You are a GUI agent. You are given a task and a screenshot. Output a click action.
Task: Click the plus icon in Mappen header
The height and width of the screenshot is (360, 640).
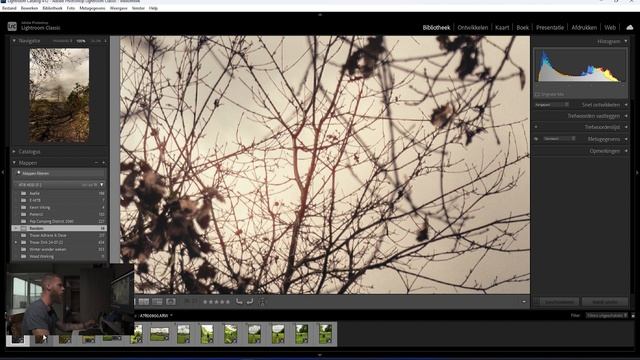click(x=104, y=163)
